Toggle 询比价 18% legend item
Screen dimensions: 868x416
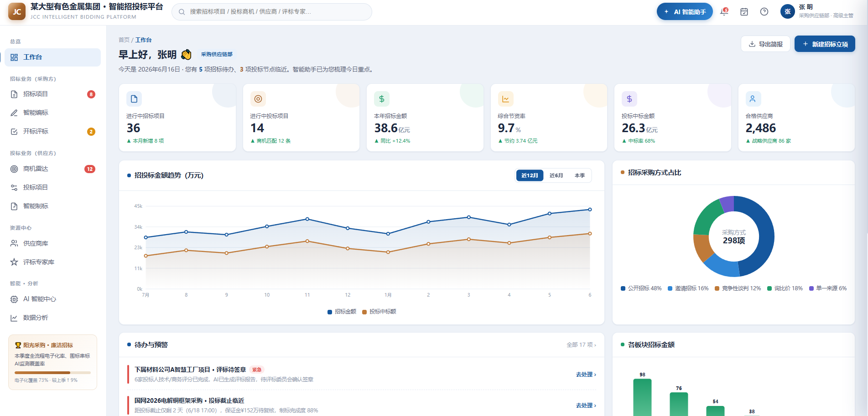[785, 288]
